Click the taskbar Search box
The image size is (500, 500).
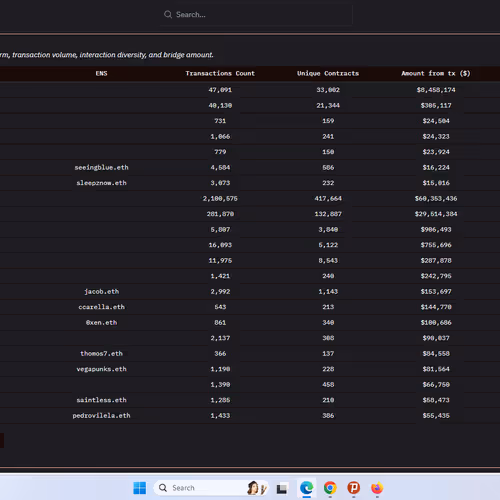211,488
